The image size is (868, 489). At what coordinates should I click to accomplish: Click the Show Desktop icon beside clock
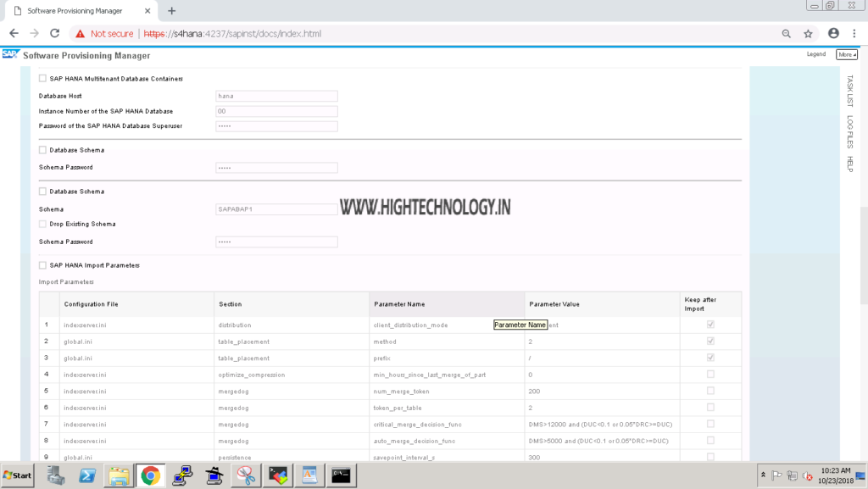pyautogui.click(x=861, y=475)
